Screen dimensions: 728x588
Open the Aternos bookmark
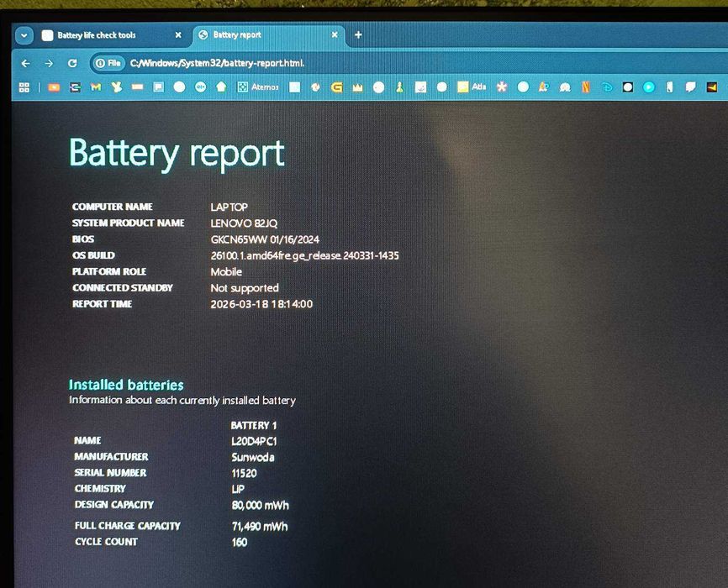pos(258,87)
